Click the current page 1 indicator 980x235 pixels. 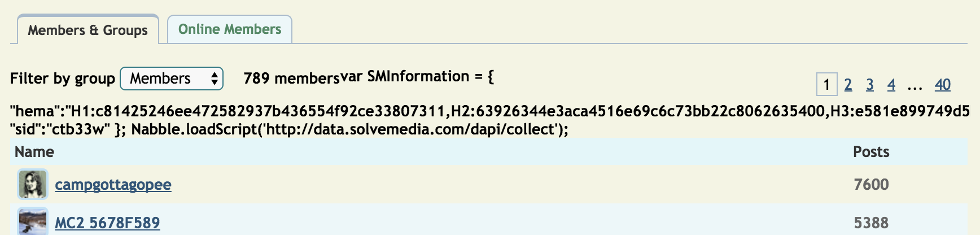click(x=826, y=85)
